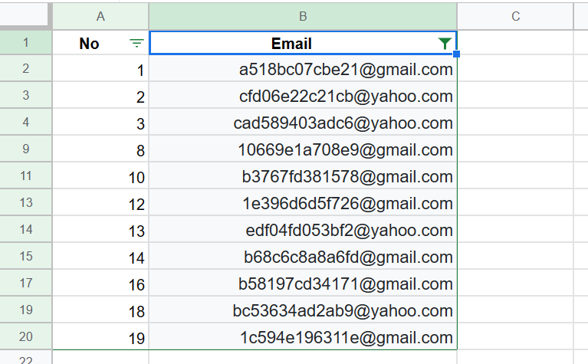Select column A header
Image resolution: width=588 pixels, height=364 pixels.
pos(100,16)
